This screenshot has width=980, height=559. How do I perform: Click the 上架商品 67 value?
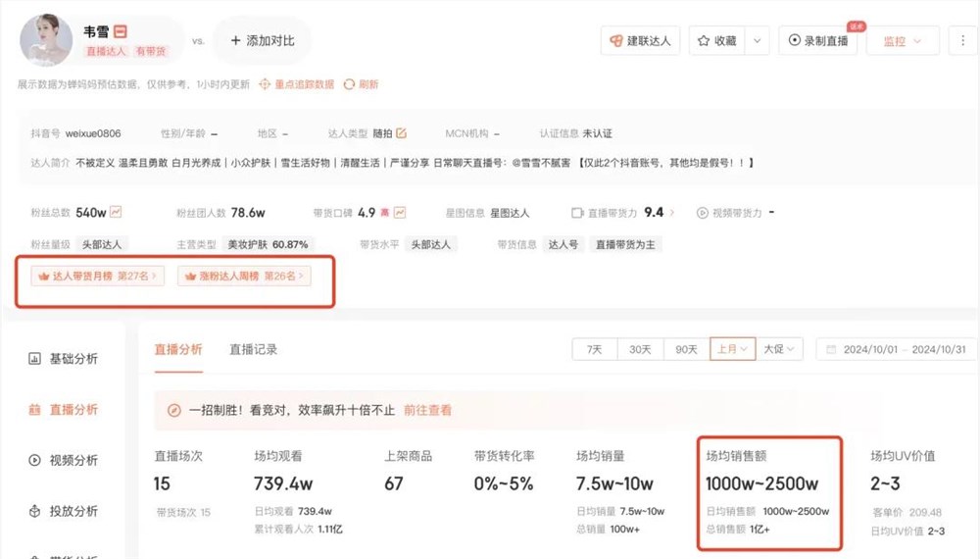tap(394, 483)
